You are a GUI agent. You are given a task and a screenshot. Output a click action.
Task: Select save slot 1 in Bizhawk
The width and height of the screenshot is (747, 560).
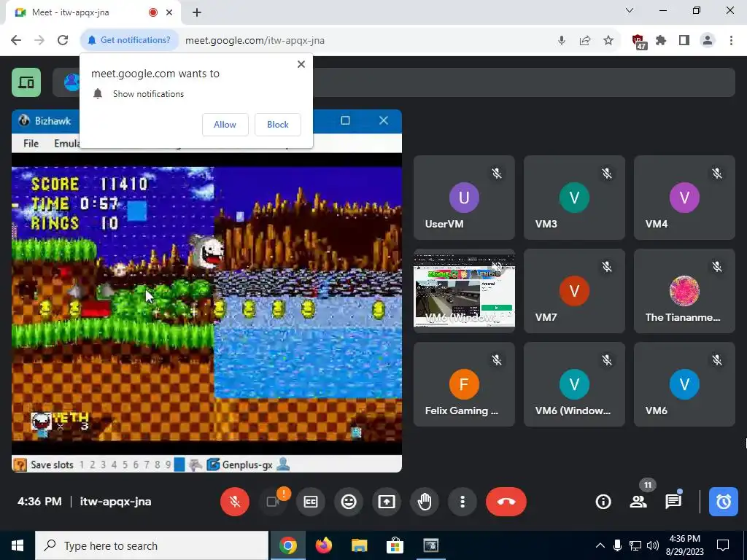[82, 464]
